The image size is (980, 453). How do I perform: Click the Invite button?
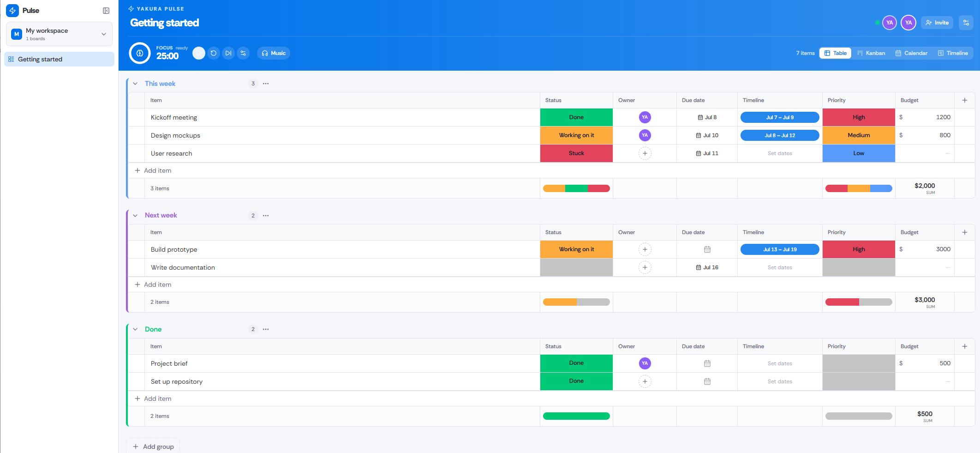coord(937,23)
